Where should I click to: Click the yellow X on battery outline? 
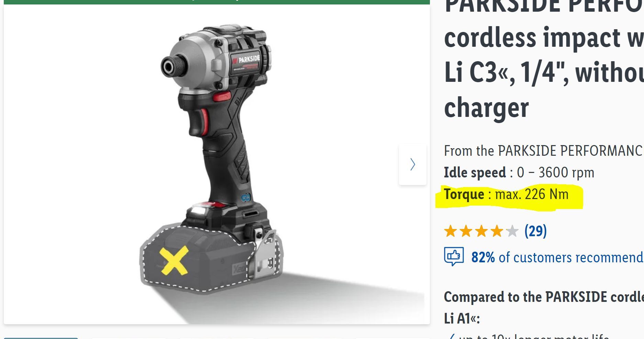(x=174, y=260)
